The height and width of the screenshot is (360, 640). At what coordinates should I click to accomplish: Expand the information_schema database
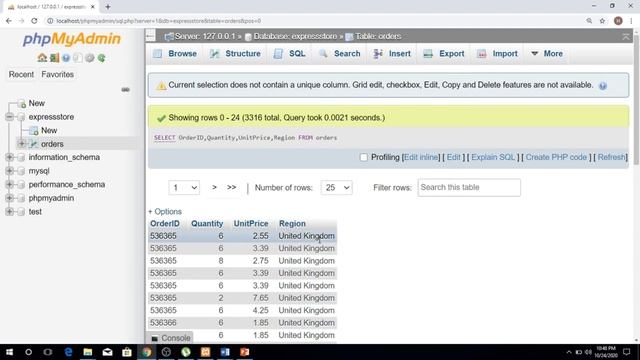[9, 157]
